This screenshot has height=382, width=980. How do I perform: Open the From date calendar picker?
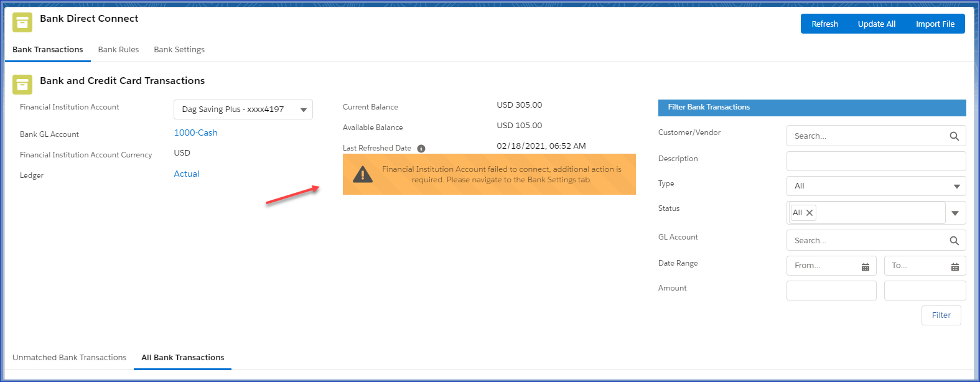click(x=865, y=266)
